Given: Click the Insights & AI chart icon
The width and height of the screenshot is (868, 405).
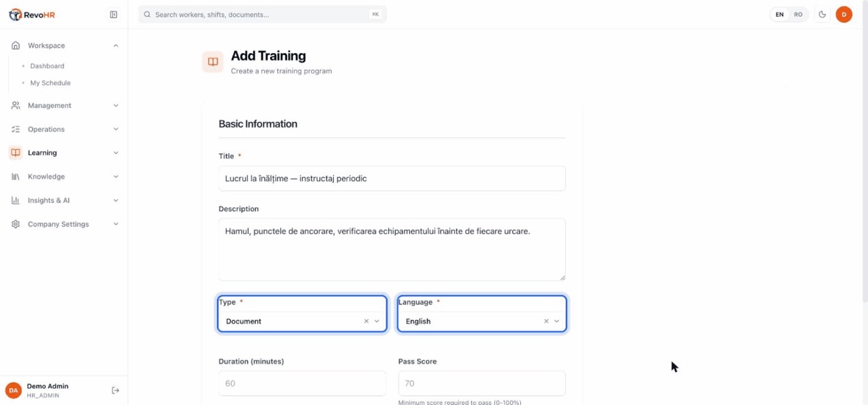Looking at the screenshot, I should (x=15, y=200).
